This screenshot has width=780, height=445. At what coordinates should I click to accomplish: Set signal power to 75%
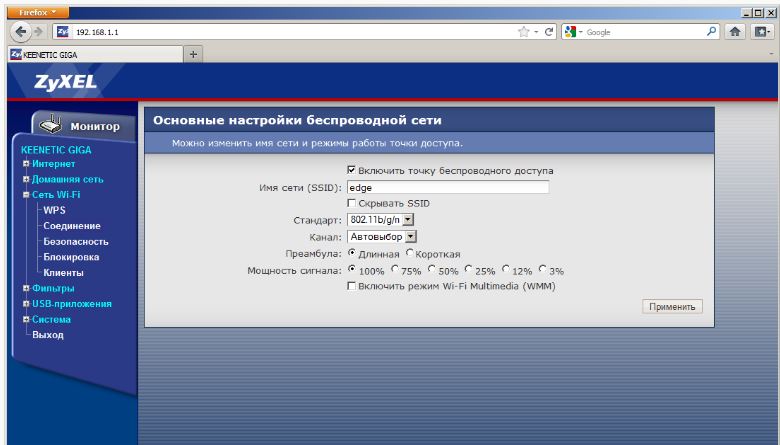point(394,269)
